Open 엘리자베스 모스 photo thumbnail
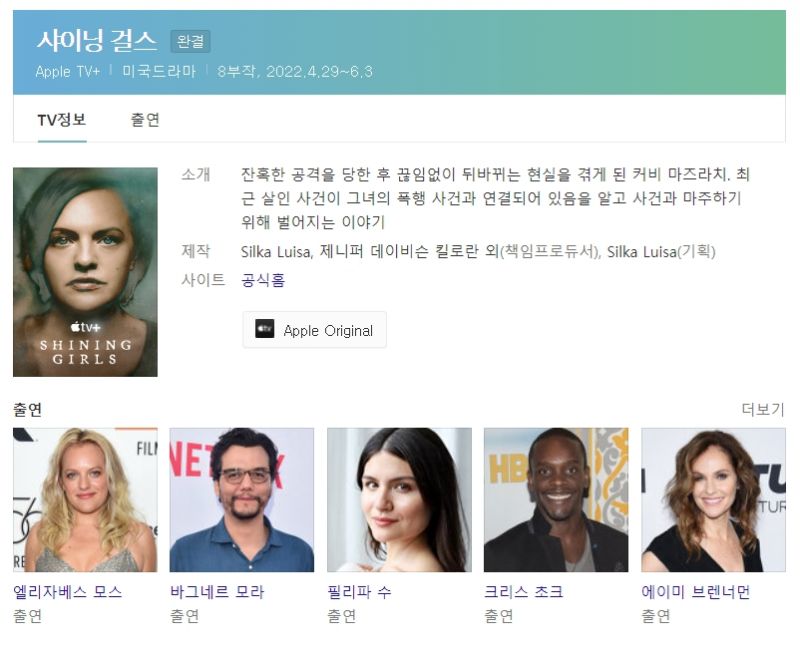This screenshot has height=653, width=800. [x=85, y=499]
